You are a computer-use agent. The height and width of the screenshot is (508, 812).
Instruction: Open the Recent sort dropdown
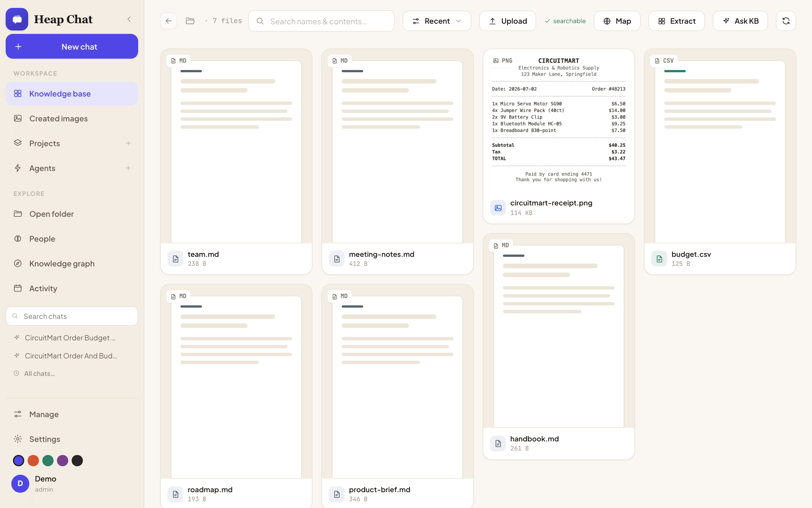click(x=436, y=21)
